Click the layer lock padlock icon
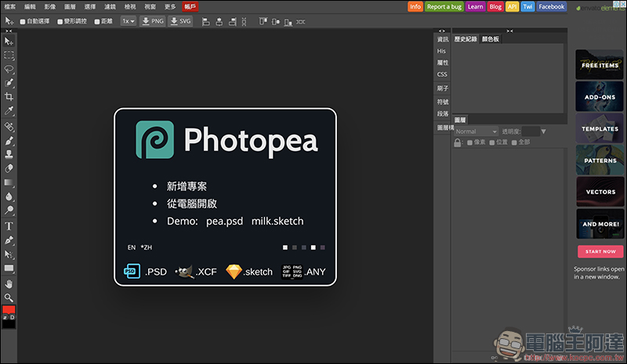The height and width of the screenshot is (364, 627). 458,142
